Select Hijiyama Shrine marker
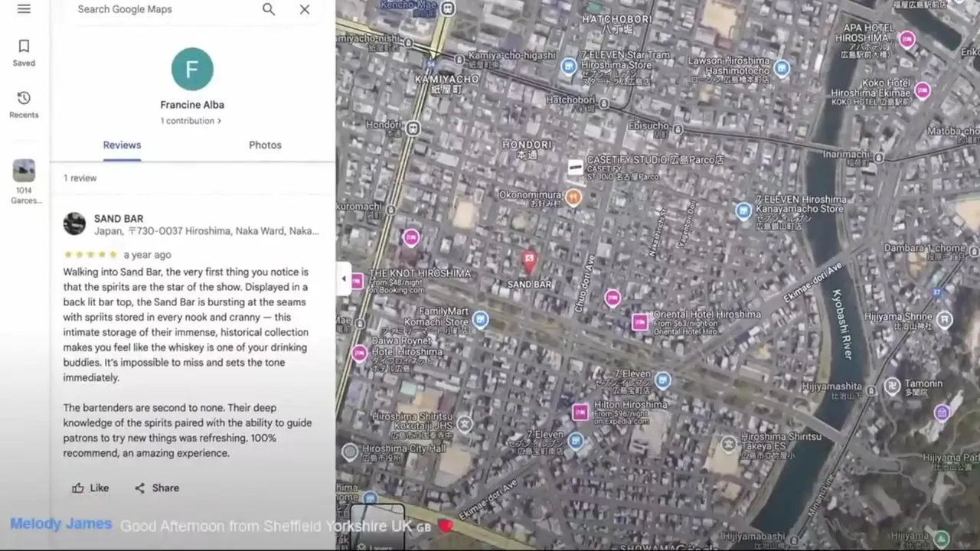This screenshot has height=551, width=980. (x=945, y=319)
